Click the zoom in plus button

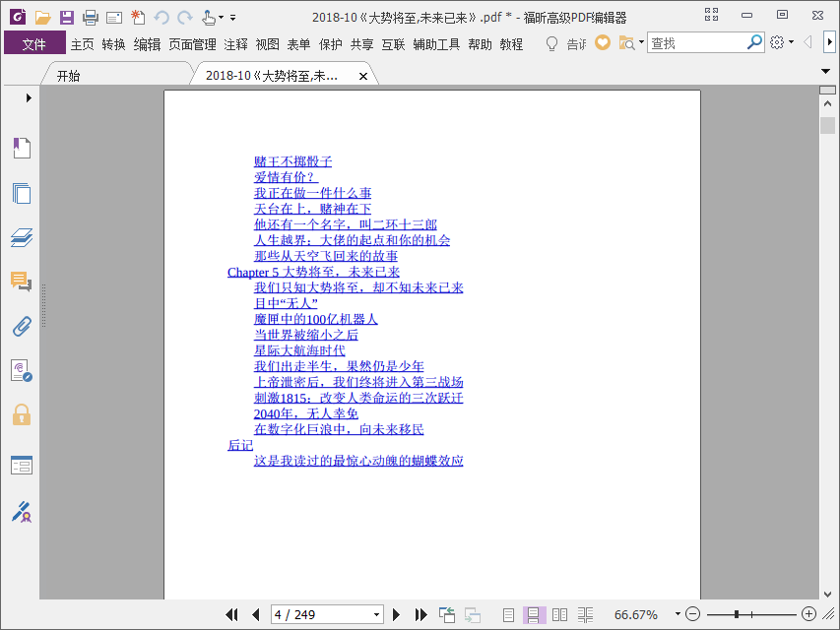808,614
